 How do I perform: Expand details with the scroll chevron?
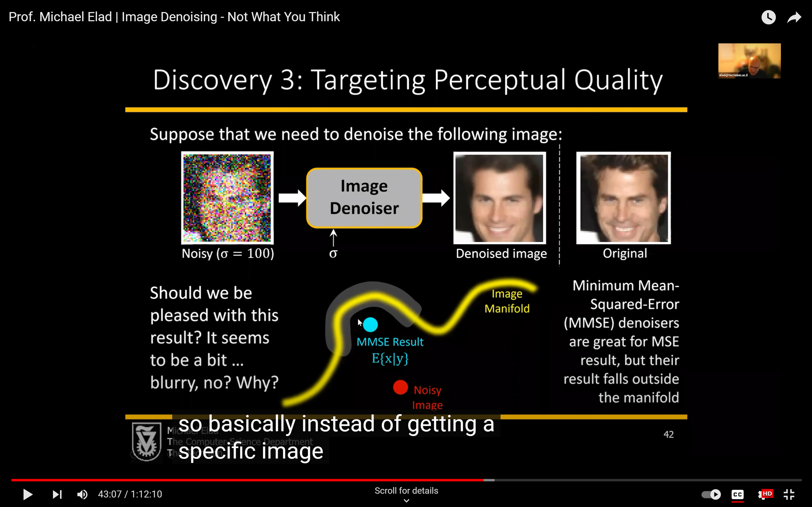406,501
